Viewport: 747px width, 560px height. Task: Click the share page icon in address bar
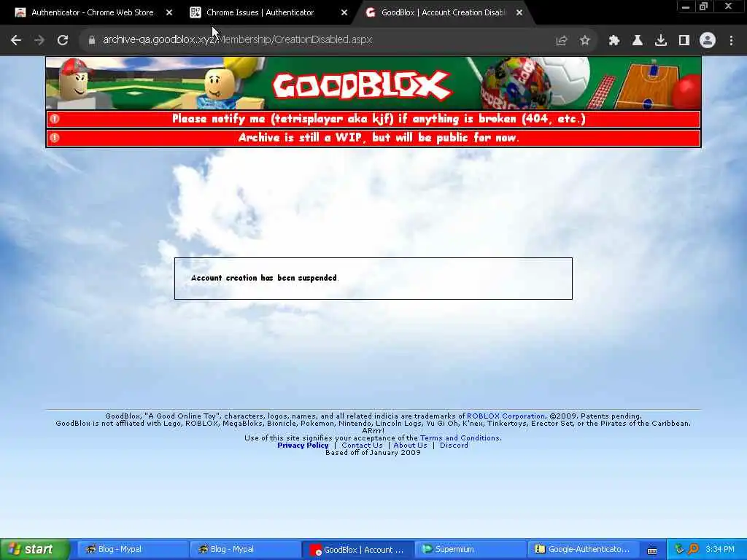pos(562,41)
